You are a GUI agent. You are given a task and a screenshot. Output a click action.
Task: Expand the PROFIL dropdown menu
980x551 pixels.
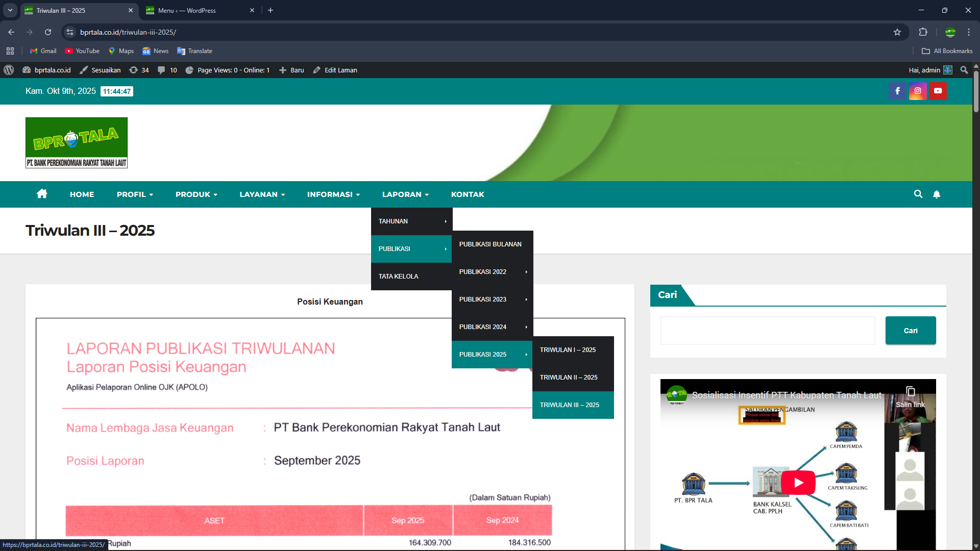click(135, 194)
